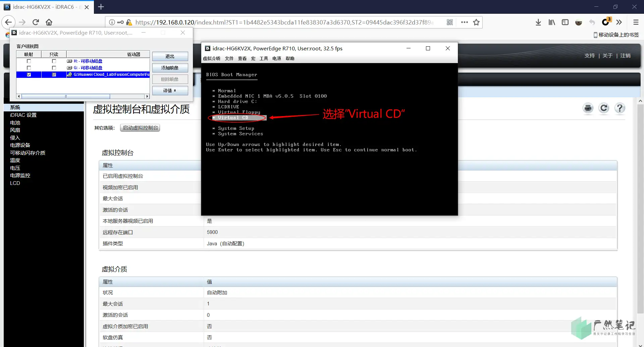Open 侵入 in the sidebar

[15, 138]
